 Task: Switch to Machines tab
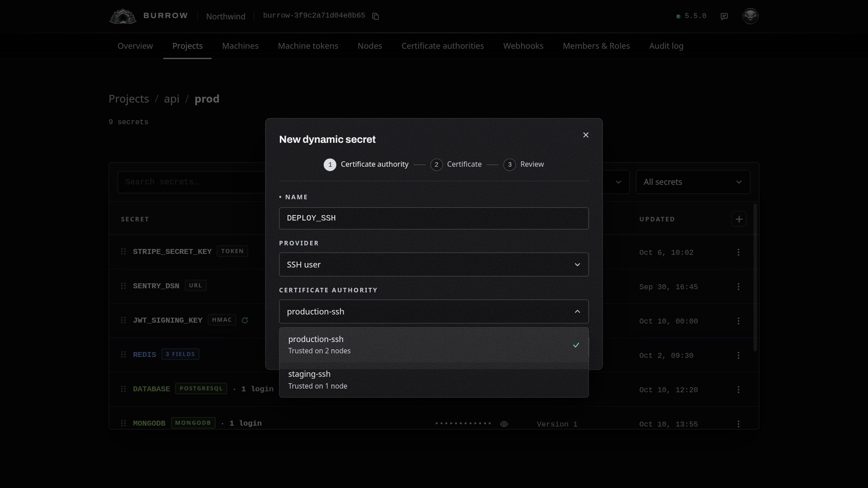click(240, 46)
